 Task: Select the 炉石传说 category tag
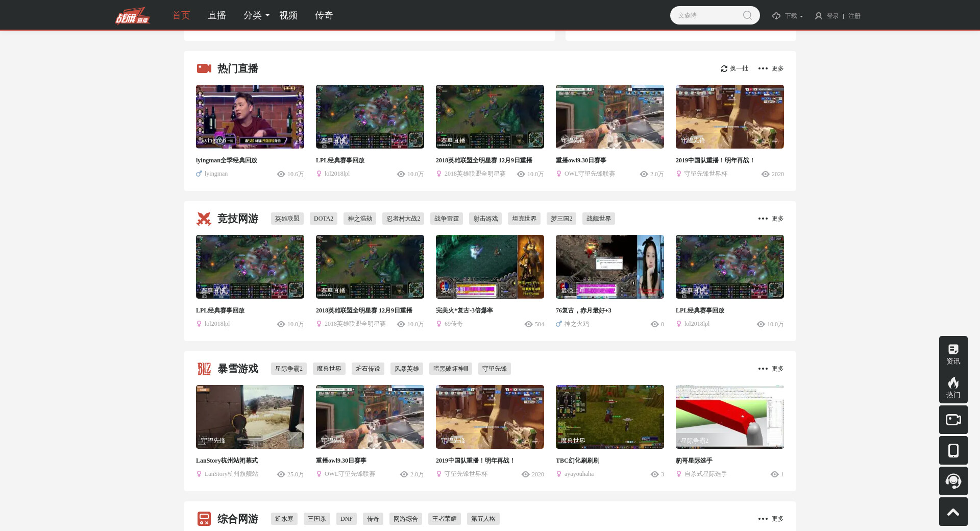tap(368, 369)
